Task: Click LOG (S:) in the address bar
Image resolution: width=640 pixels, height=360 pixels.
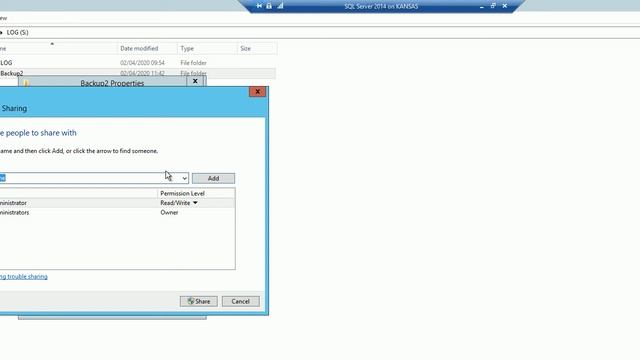Action: [x=18, y=32]
